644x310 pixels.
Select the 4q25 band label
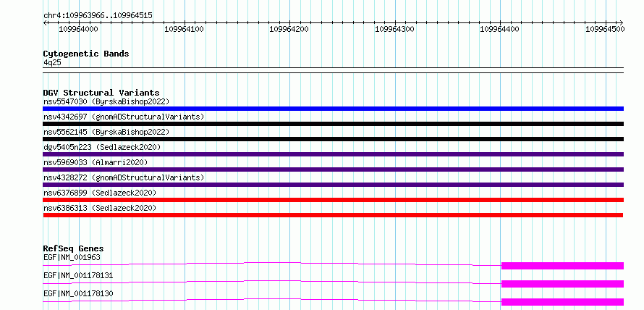click(52, 62)
